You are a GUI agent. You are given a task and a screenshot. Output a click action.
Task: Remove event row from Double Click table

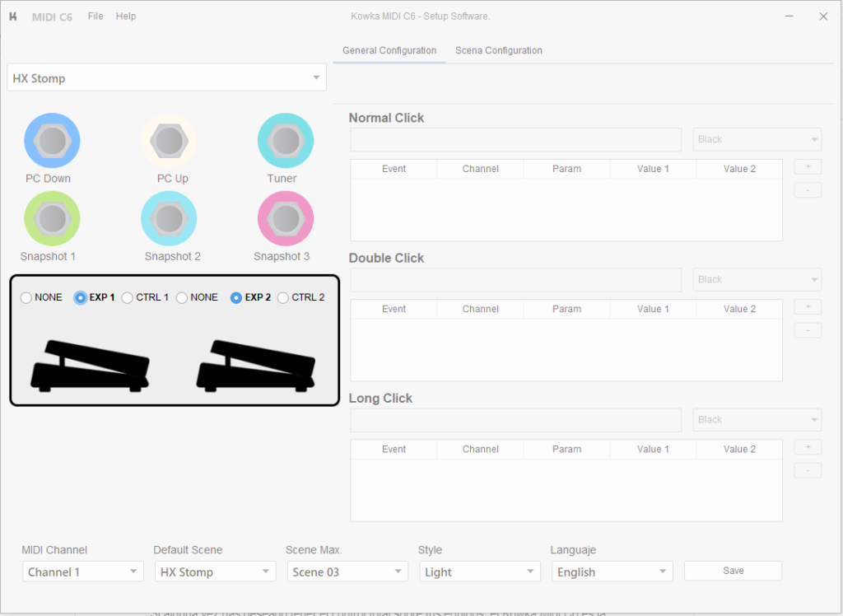point(808,330)
